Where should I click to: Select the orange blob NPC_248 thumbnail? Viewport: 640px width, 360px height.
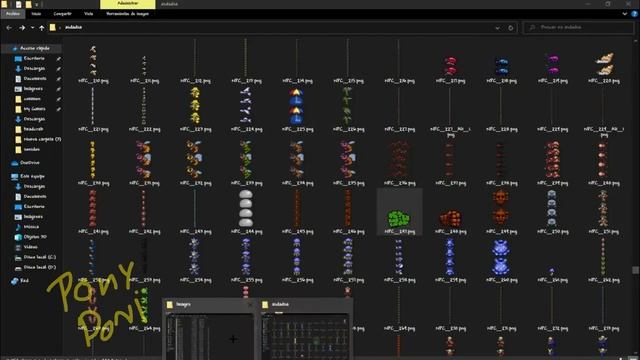(450, 218)
